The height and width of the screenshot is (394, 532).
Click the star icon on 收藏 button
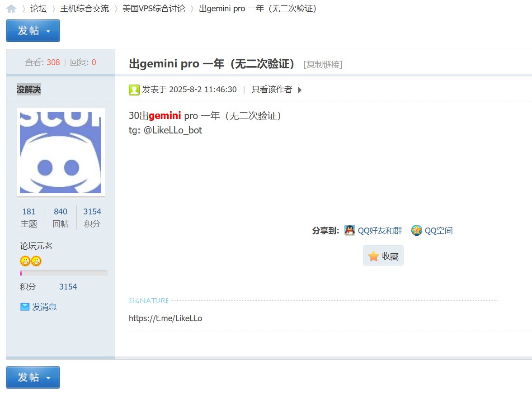[x=373, y=256]
